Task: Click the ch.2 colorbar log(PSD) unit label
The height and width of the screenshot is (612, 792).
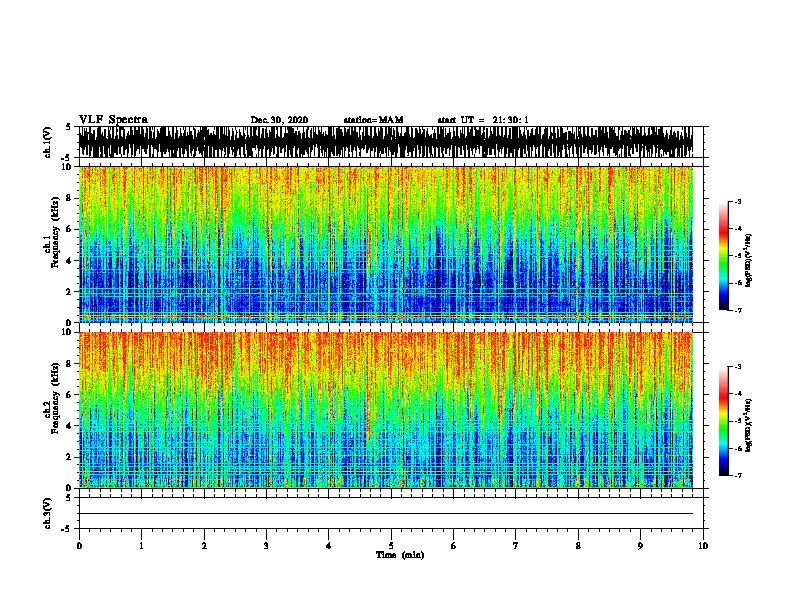Action: [749, 425]
